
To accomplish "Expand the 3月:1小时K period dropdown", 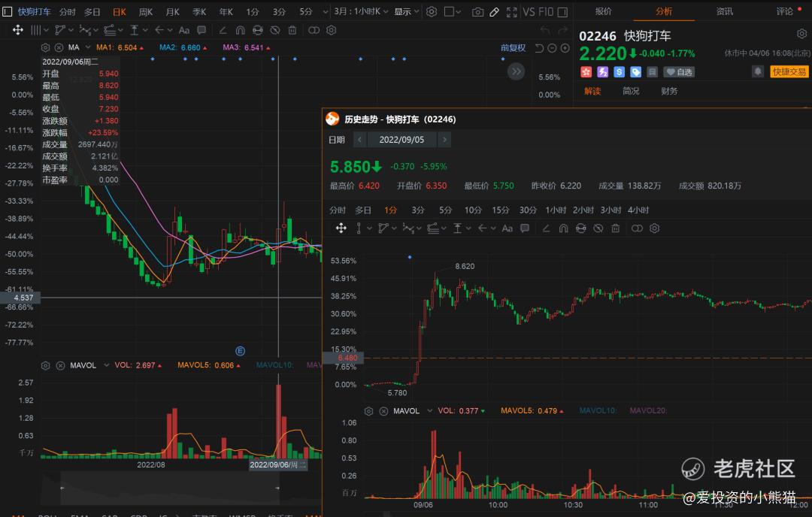I will tap(361, 11).
